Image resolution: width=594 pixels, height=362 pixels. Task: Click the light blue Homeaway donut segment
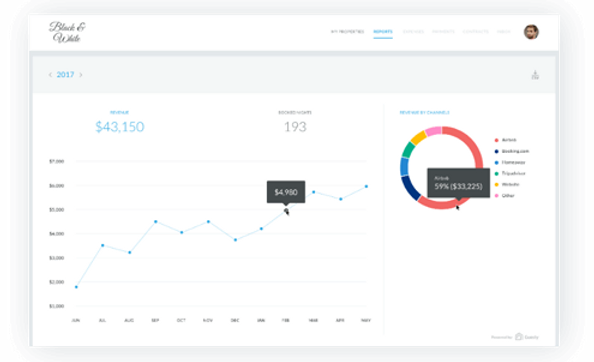coord(404,166)
